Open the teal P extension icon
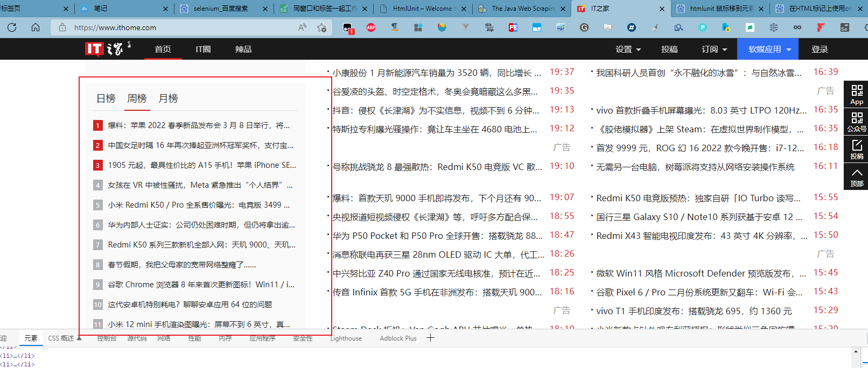Screen dimensions: 868x368 coord(703,27)
